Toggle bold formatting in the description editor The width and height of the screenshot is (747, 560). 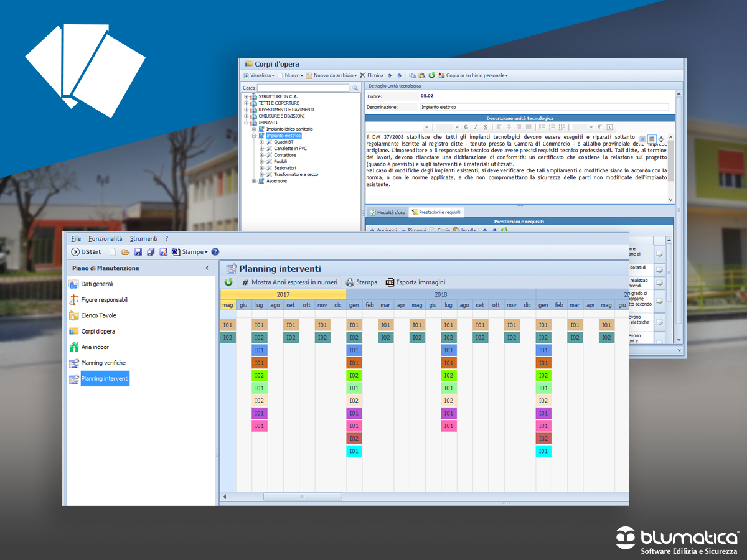466,127
